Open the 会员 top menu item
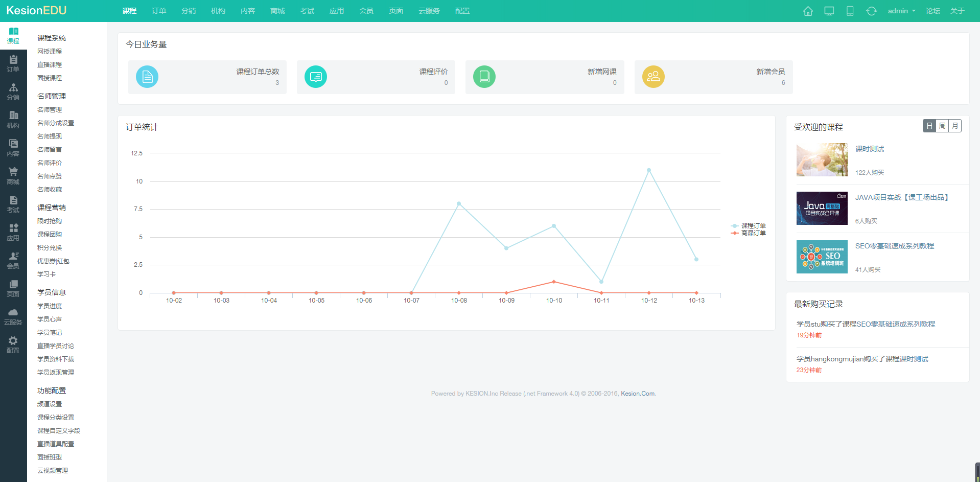Screen dimensions: 980x482 [366, 11]
